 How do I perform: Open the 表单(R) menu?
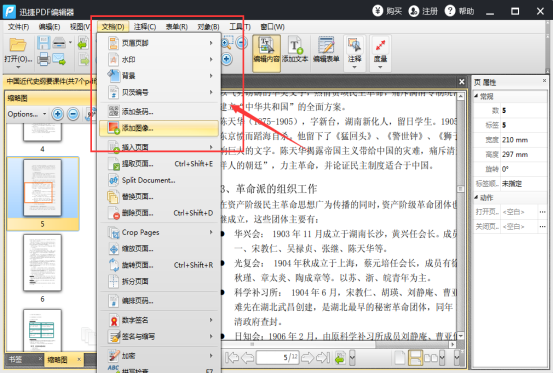[176, 27]
